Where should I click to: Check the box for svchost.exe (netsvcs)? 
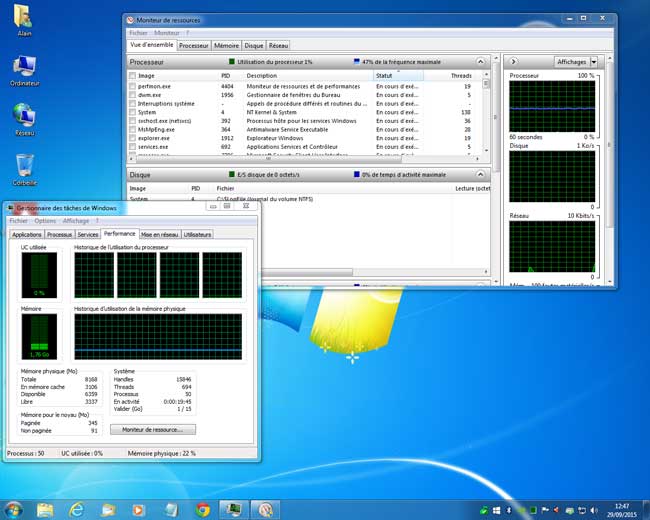(132, 121)
